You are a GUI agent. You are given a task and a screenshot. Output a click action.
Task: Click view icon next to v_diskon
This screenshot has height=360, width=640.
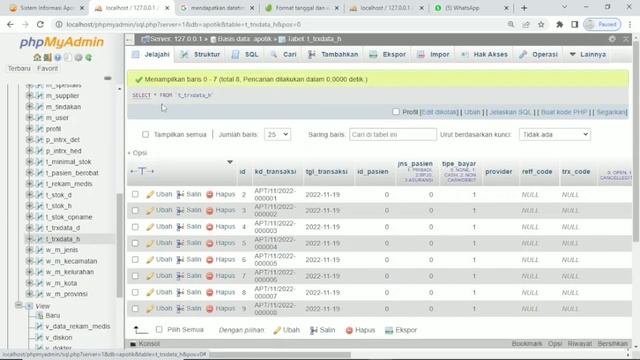(x=40, y=338)
